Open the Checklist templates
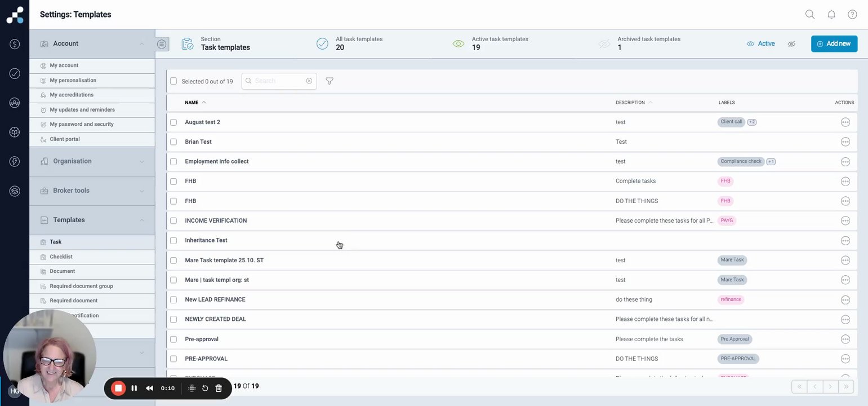Viewport: 868px width, 406px height. point(92,257)
